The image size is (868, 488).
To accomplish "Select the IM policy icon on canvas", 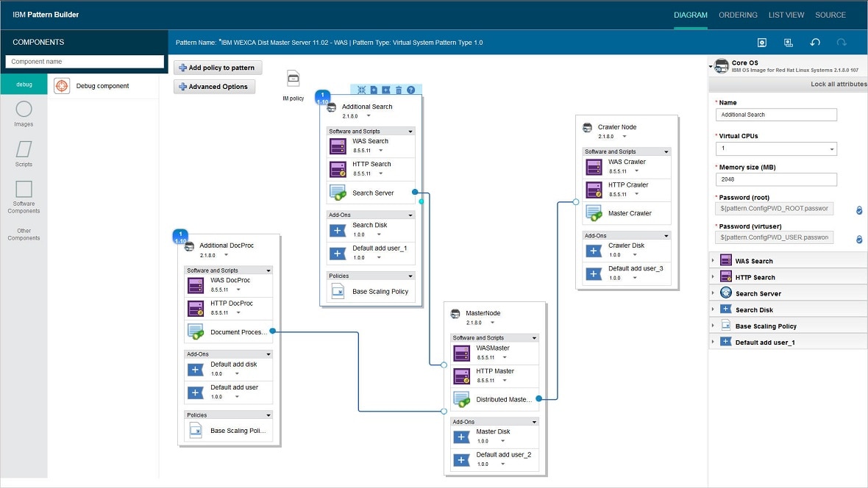I will pyautogui.click(x=294, y=79).
